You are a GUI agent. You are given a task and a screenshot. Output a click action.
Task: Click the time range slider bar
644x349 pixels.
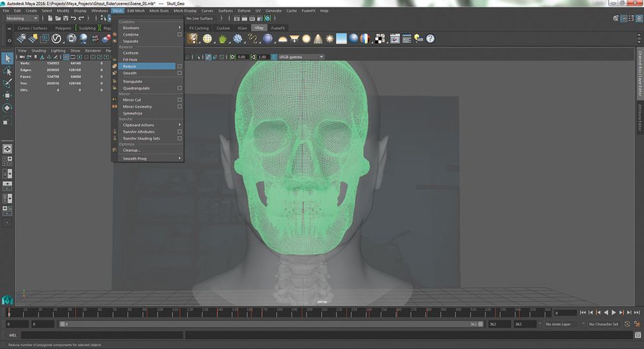click(266, 324)
